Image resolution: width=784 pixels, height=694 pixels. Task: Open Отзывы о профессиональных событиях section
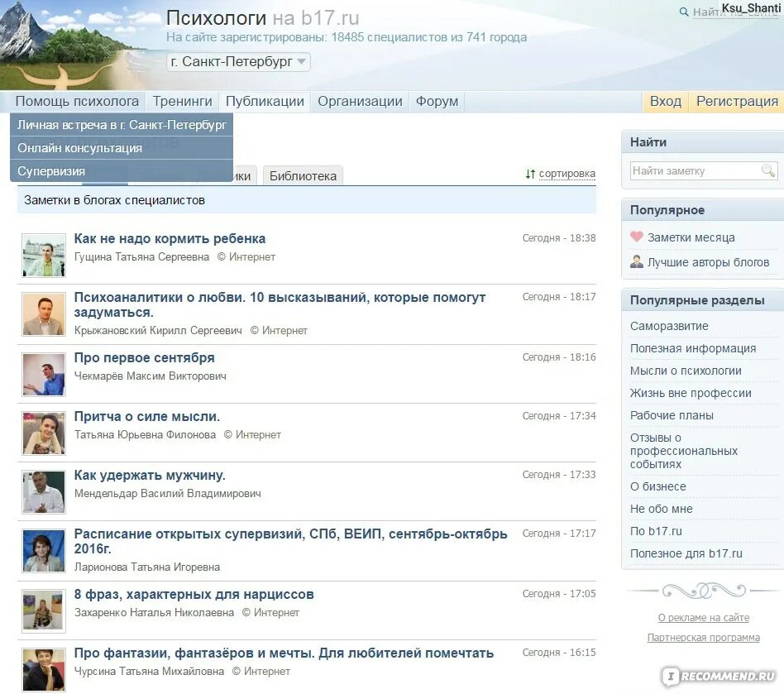point(683,451)
